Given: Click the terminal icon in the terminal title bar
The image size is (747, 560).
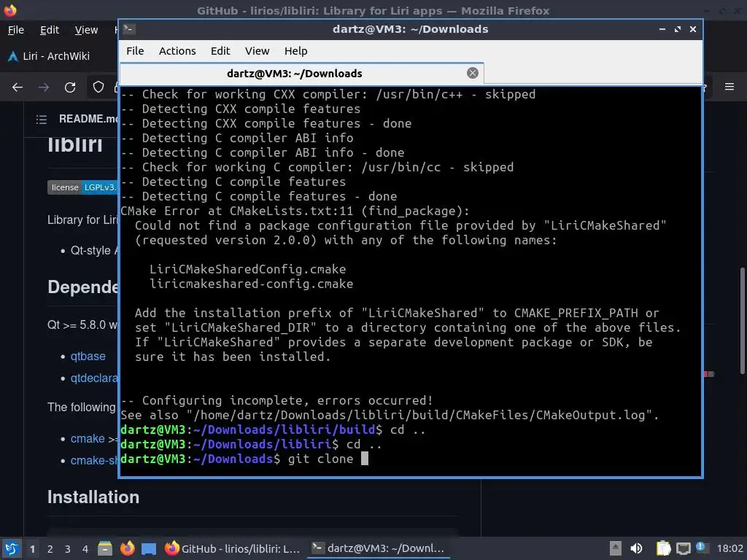Looking at the screenshot, I should [x=128, y=29].
